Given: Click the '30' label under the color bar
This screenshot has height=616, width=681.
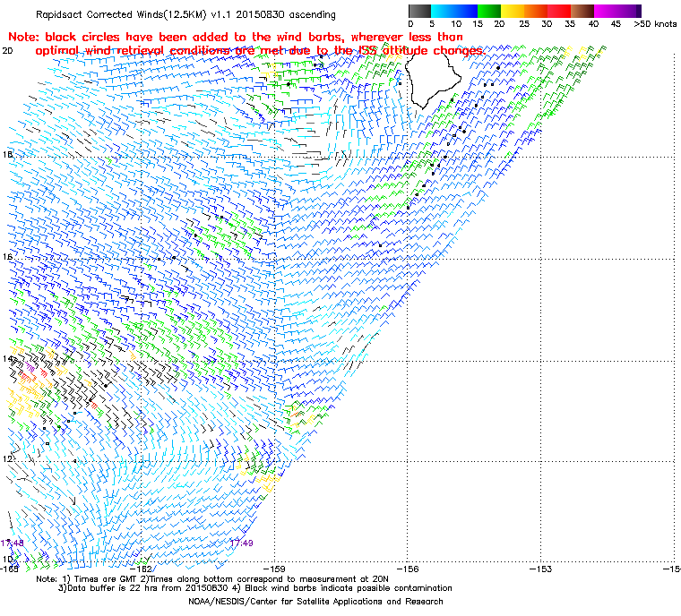Looking at the screenshot, I should tap(547, 24).
